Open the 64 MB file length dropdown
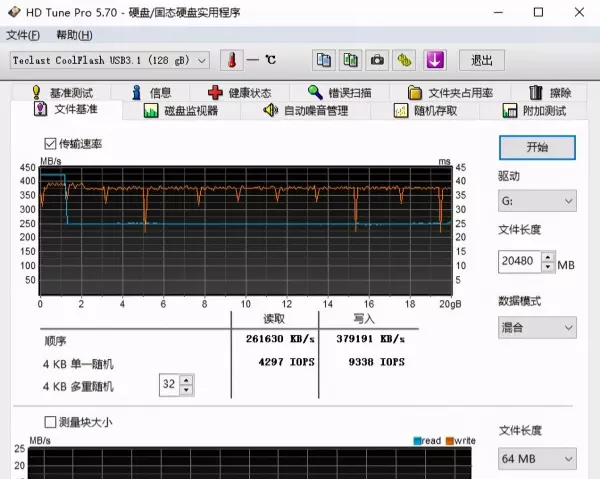 (537, 459)
